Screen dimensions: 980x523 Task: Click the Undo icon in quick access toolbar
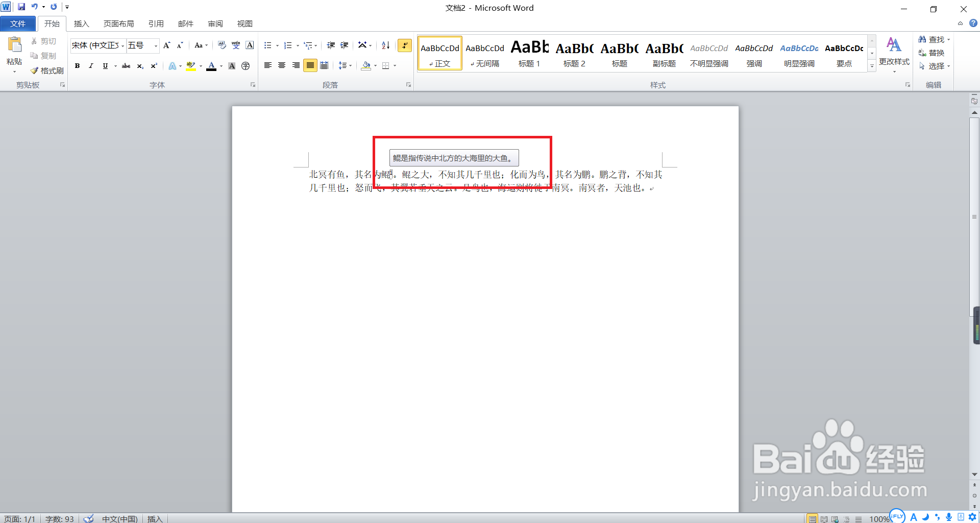click(34, 7)
